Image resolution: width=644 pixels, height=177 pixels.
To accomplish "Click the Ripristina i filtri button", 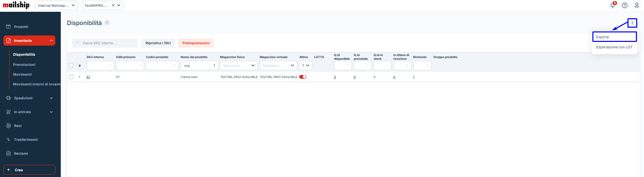I will click(x=158, y=43).
